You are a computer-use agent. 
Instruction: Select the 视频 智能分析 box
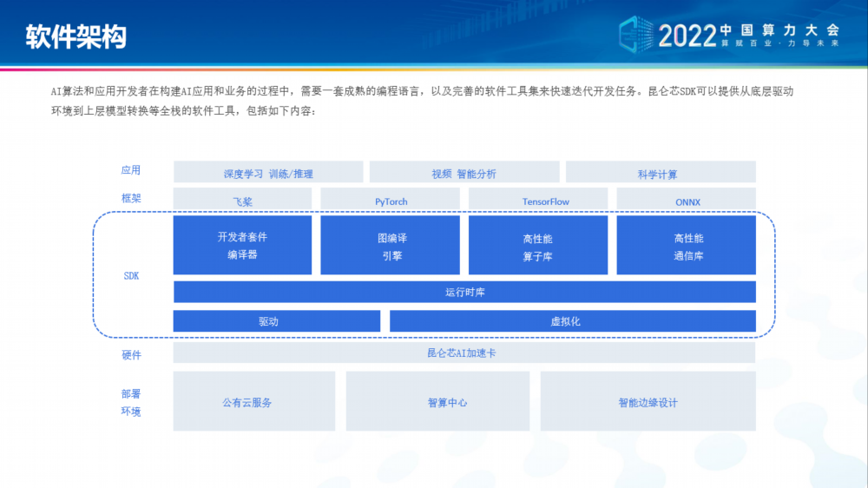pos(464,172)
